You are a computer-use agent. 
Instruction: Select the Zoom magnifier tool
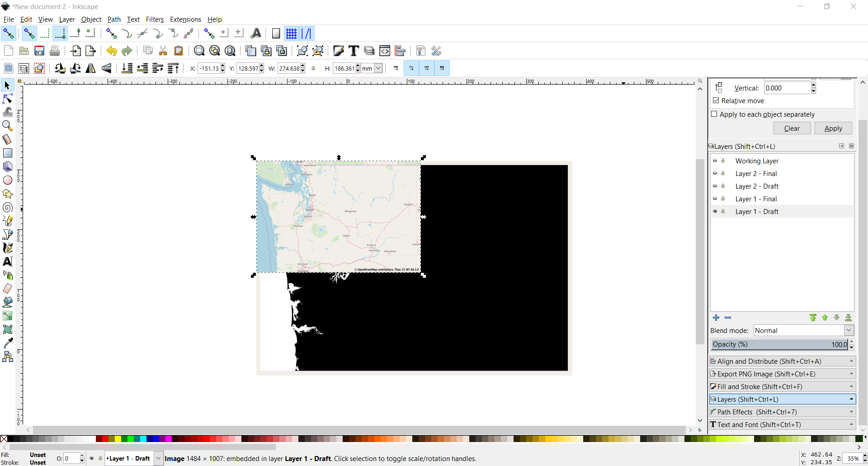[x=7, y=126]
